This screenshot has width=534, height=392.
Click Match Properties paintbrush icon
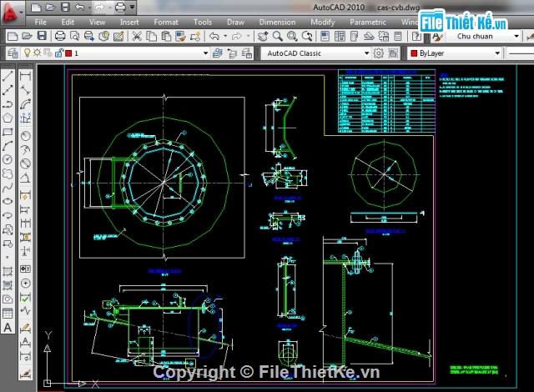point(181,36)
